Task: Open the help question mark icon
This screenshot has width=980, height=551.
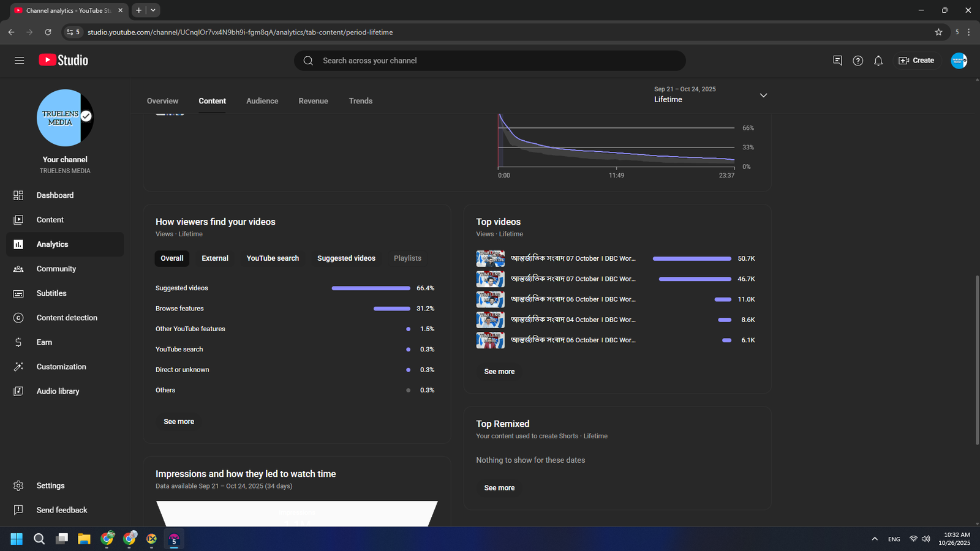Action: (858, 61)
